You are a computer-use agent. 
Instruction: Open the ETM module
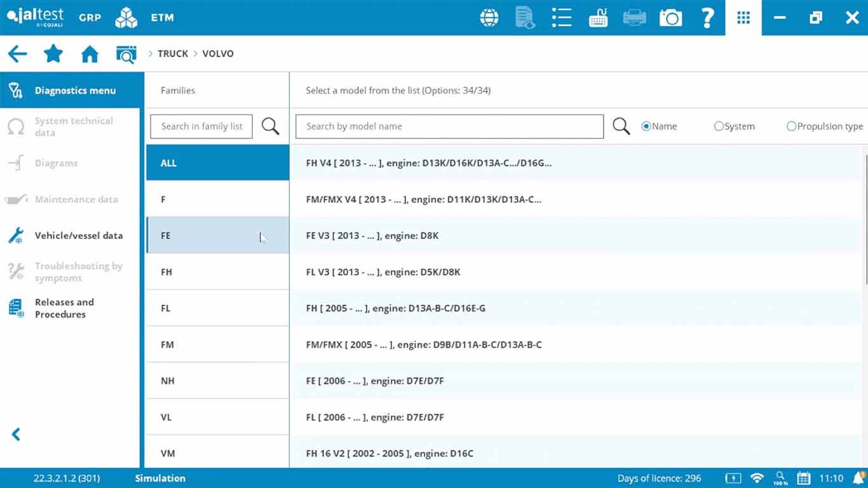coord(162,18)
